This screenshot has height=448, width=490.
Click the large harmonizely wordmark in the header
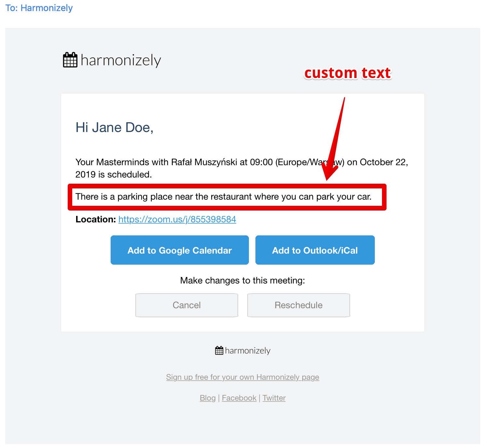click(121, 60)
